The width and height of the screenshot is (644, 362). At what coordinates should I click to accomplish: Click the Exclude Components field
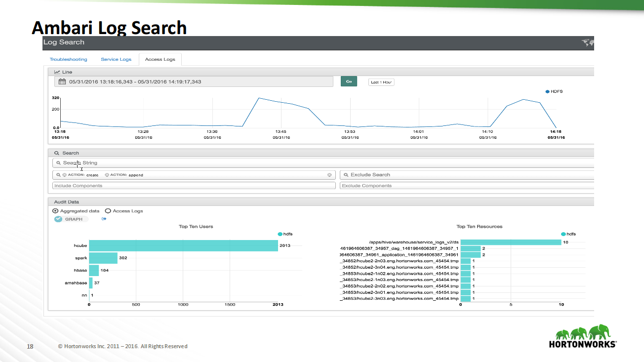(467, 186)
